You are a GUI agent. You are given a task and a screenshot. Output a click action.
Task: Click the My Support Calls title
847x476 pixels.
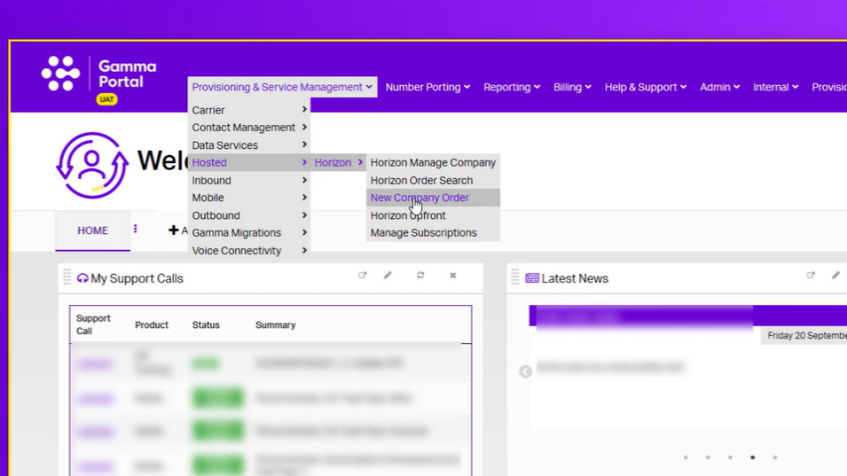[137, 278]
